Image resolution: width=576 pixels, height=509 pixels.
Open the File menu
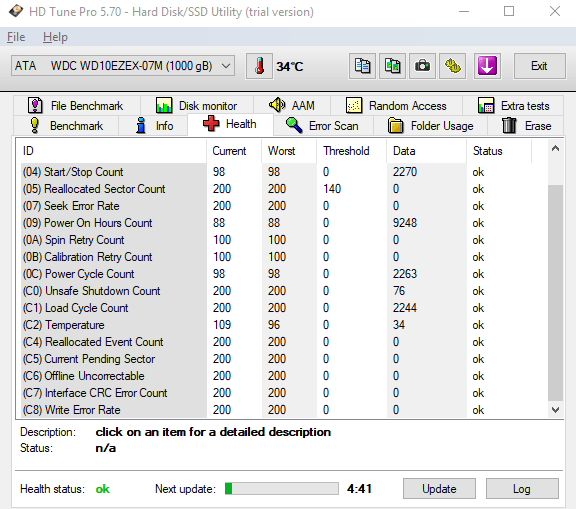[x=16, y=37]
